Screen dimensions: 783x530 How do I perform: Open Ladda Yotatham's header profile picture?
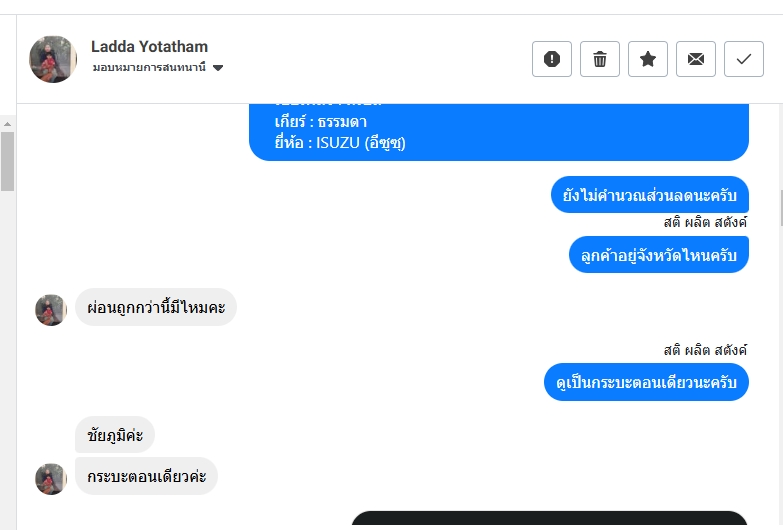(53, 59)
